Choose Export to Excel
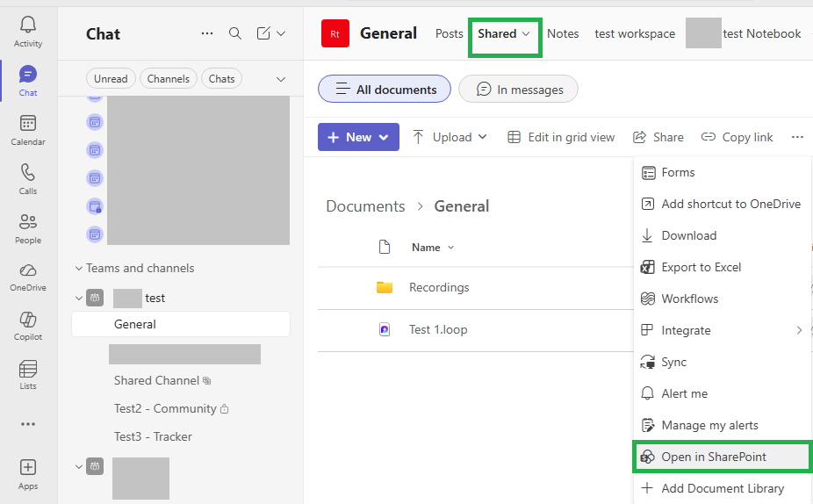This screenshot has width=813, height=504. 722,267
